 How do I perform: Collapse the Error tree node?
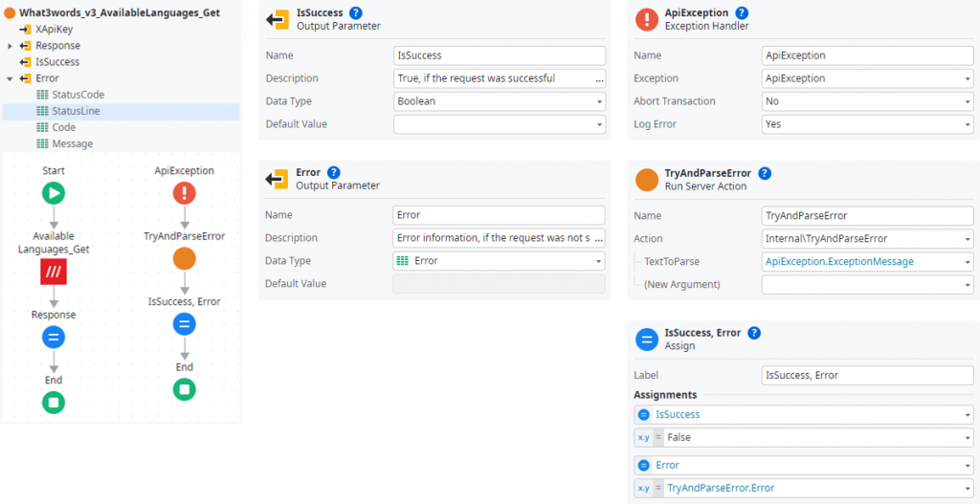(11, 78)
